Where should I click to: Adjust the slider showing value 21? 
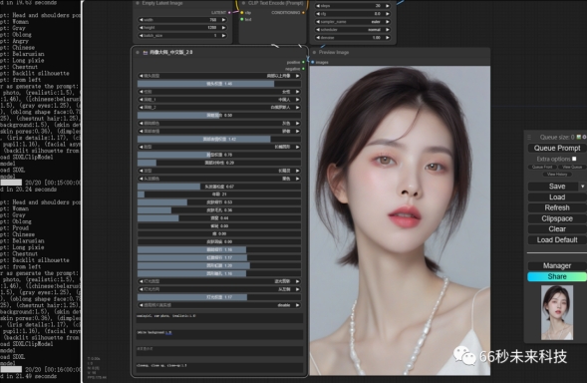(219, 194)
